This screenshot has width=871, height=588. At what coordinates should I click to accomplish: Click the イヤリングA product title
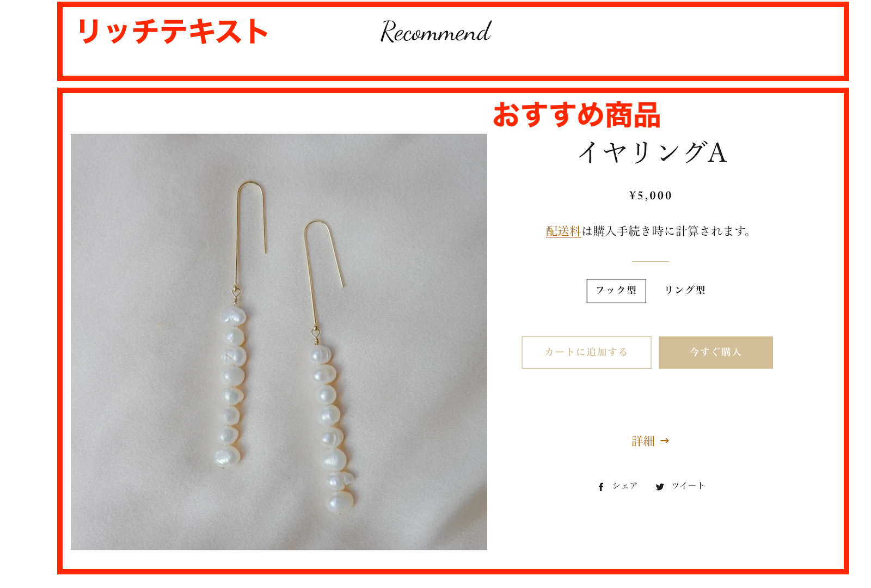653,152
